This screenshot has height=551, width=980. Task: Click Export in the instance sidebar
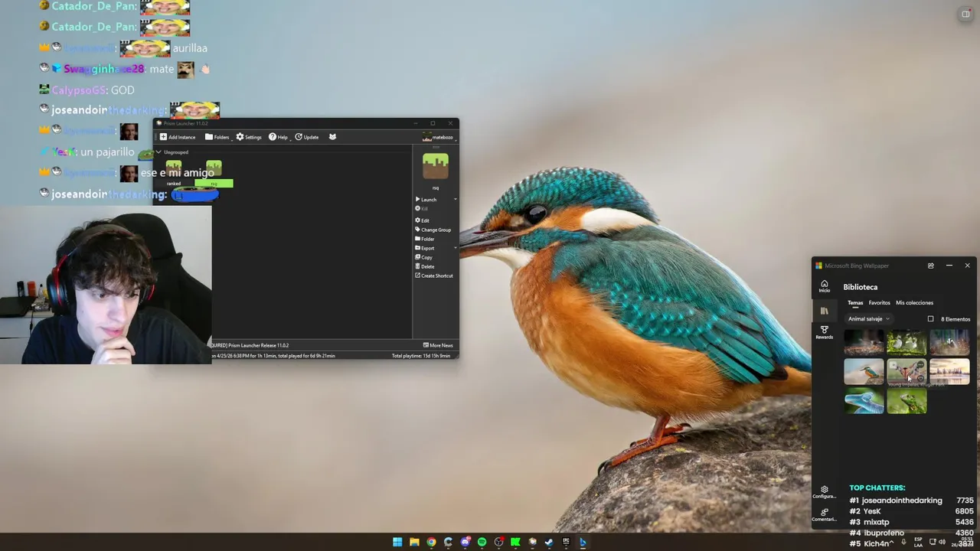click(x=424, y=248)
